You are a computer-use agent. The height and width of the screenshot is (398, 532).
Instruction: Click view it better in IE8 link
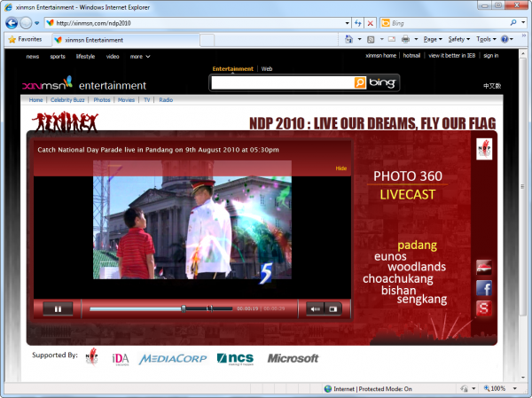(451, 55)
